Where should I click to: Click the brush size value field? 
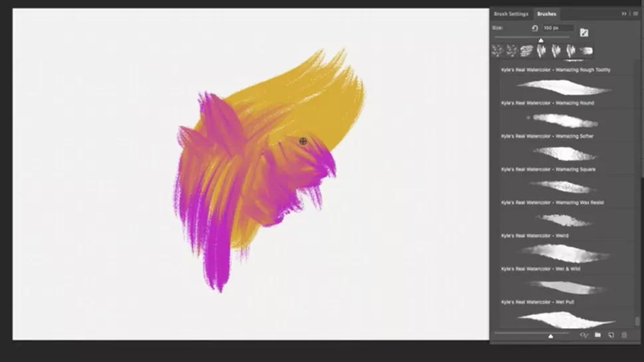click(558, 28)
